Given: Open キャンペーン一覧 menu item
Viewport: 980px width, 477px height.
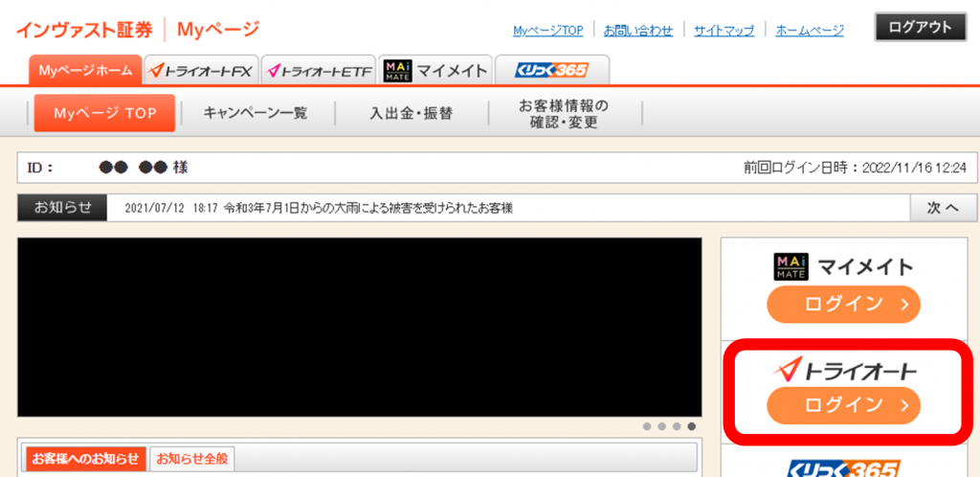Looking at the screenshot, I should pyautogui.click(x=256, y=113).
